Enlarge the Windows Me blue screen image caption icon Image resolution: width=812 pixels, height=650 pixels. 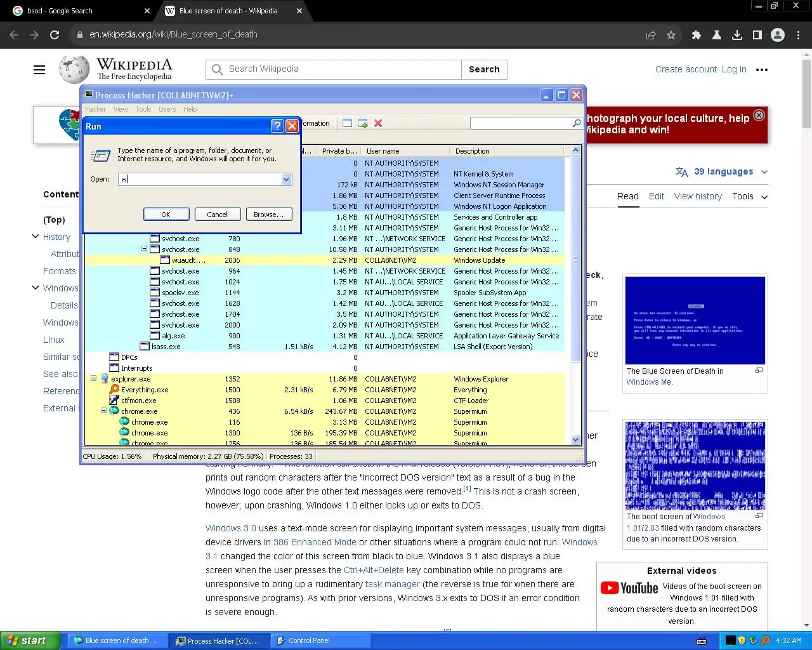click(x=759, y=370)
